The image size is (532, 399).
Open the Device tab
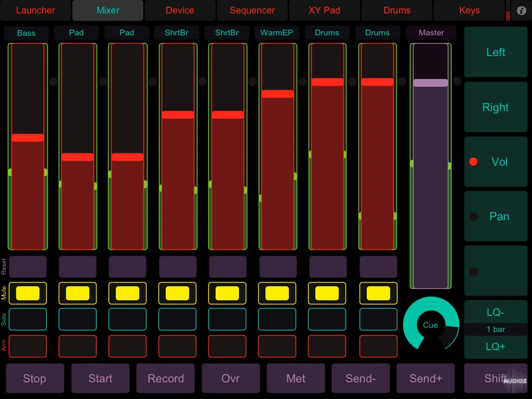pos(180,10)
